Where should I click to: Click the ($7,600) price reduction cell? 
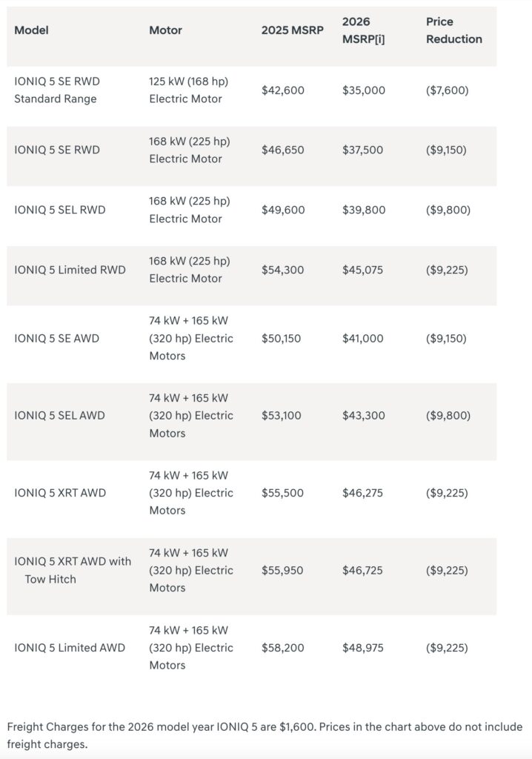tap(447, 90)
